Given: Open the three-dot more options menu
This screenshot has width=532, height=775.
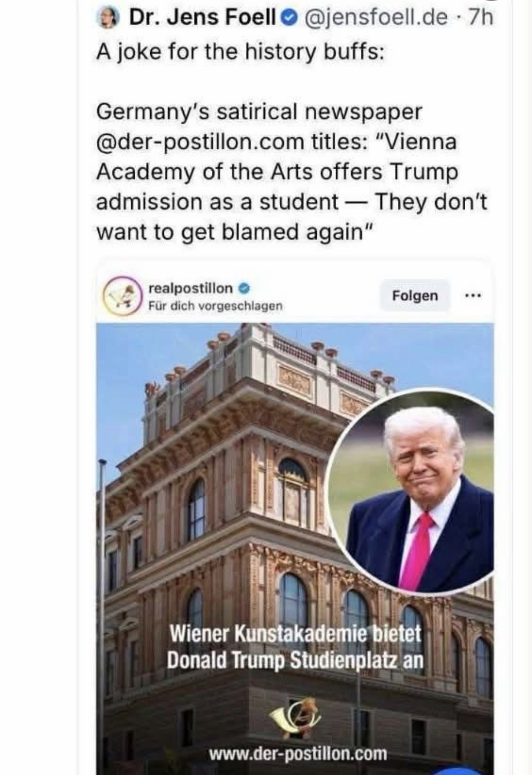Looking at the screenshot, I should pos(473,295).
